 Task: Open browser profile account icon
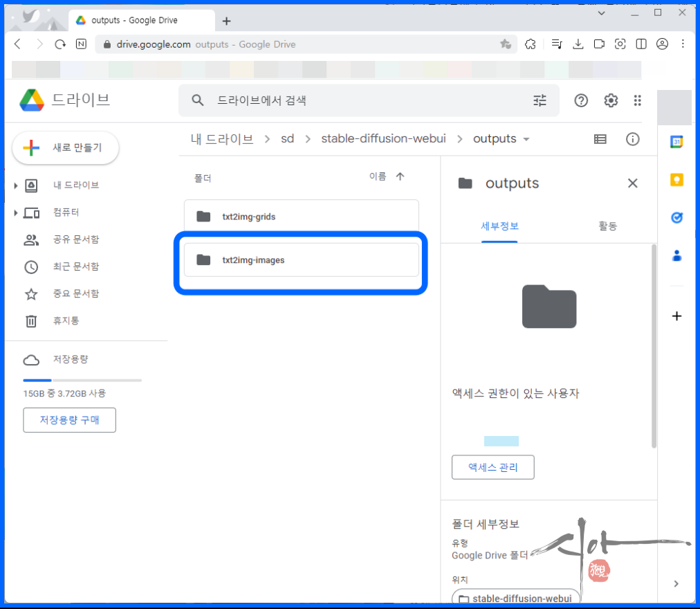tap(662, 44)
